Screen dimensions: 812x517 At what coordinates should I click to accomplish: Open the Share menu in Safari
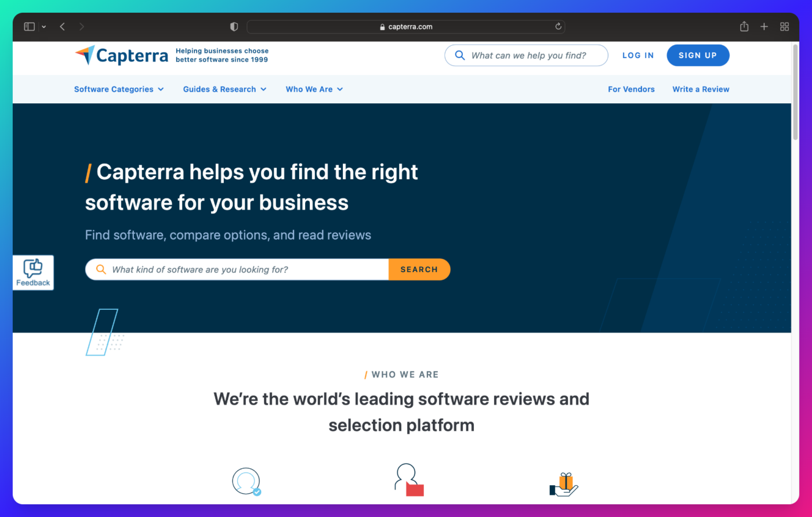click(744, 26)
